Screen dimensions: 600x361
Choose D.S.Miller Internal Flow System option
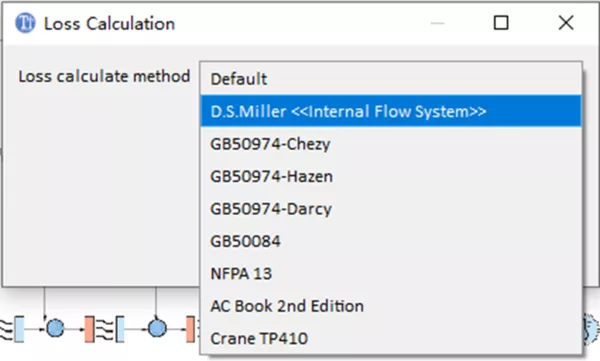(391, 111)
